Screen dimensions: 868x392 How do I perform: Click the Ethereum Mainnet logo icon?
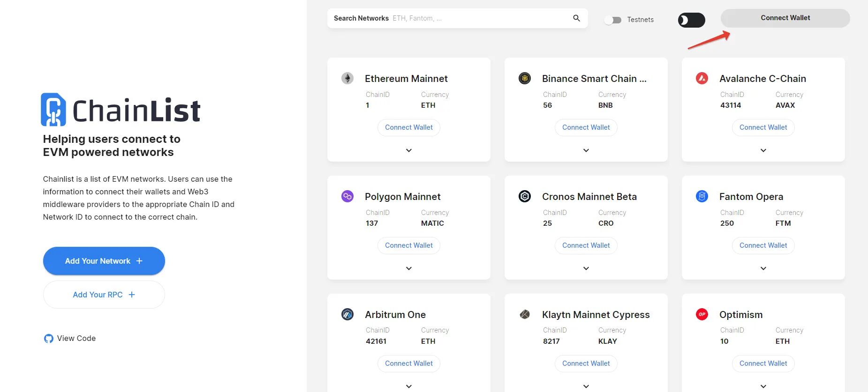click(347, 78)
